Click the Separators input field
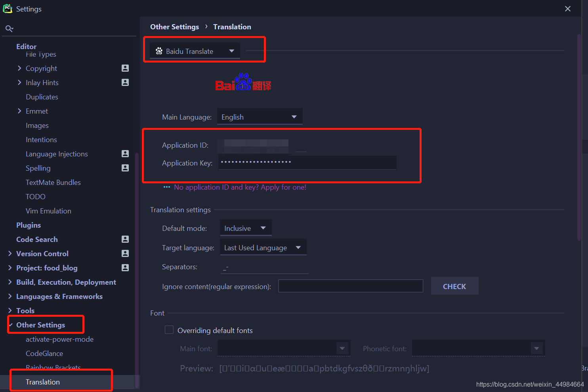588x392 pixels. tap(265, 267)
